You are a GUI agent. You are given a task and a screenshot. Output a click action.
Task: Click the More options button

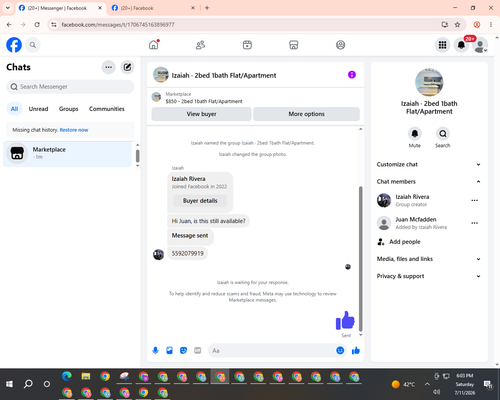coord(306,114)
